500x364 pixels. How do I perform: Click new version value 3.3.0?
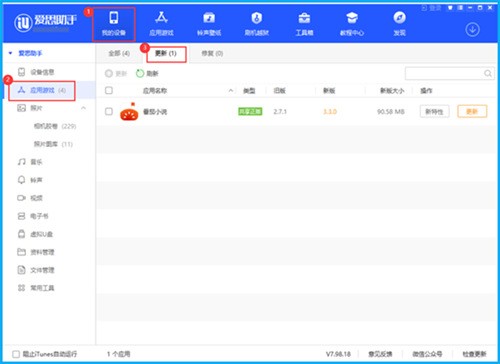(x=330, y=112)
